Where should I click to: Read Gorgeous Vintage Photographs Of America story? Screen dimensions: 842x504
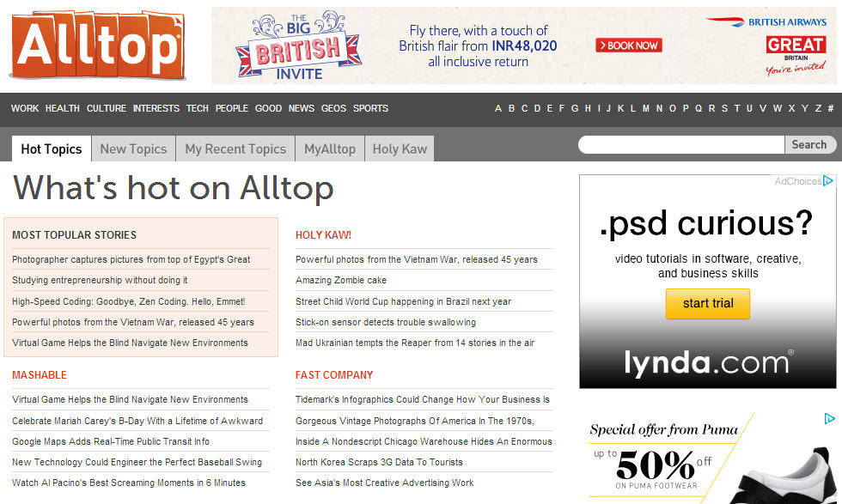coord(414,422)
